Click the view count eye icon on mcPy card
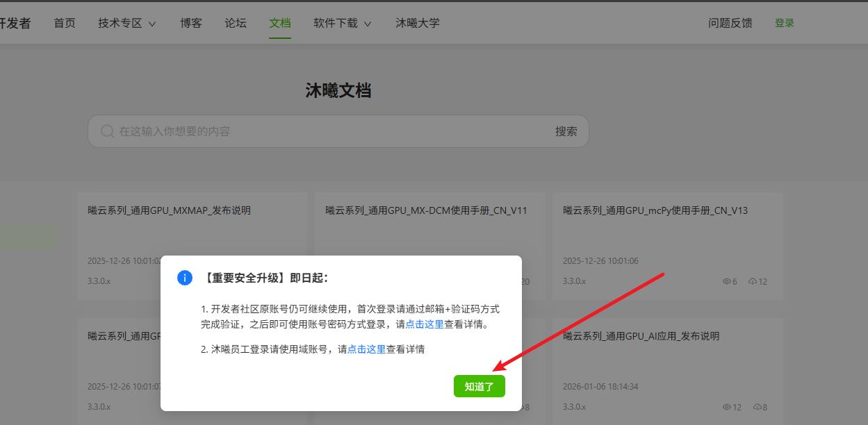The image size is (868, 425). pos(727,281)
